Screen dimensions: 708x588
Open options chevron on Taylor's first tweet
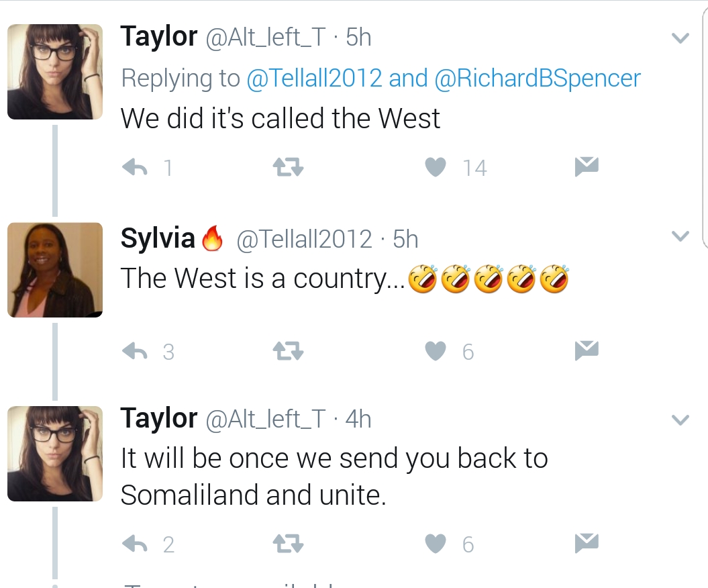(680, 38)
